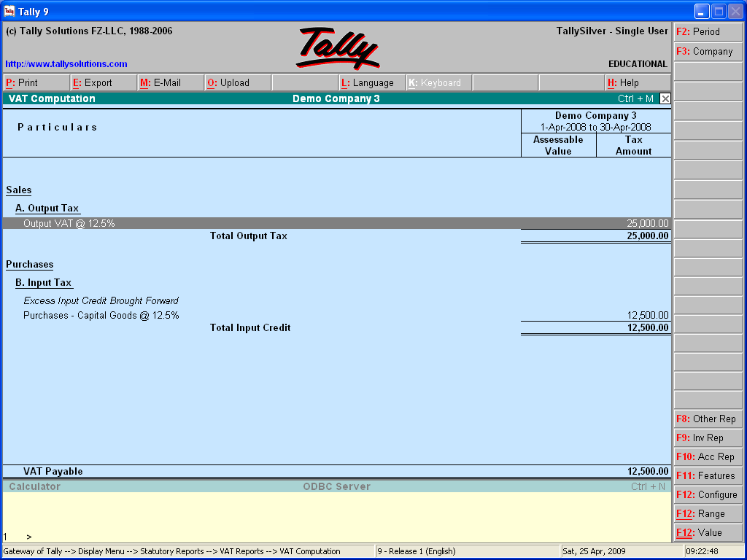Viewport: 747px width, 560px height.
Task: Select the Output VAT @ 12.5% row
Action: point(337,223)
